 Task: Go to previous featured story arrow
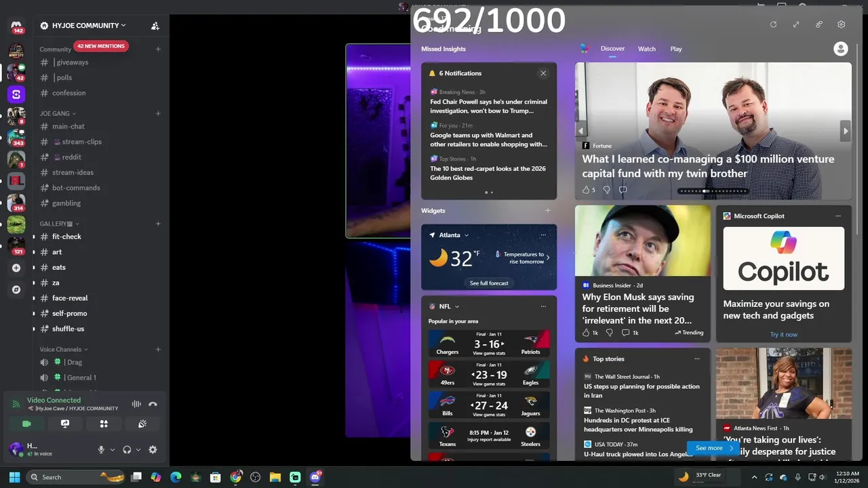(x=580, y=131)
